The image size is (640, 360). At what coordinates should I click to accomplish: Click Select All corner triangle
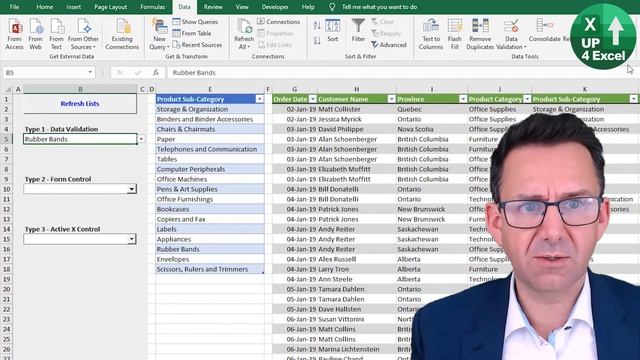click(x=7, y=89)
